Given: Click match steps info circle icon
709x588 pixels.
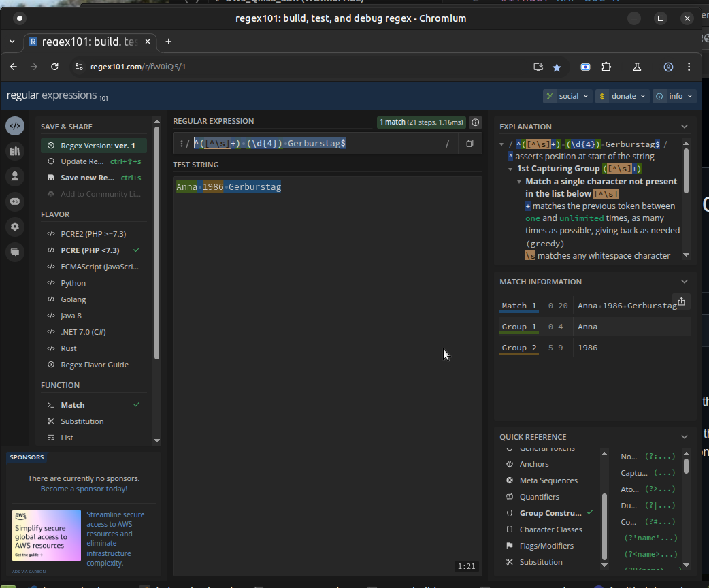Looking at the screenshot, I should (x=476, y=122).
